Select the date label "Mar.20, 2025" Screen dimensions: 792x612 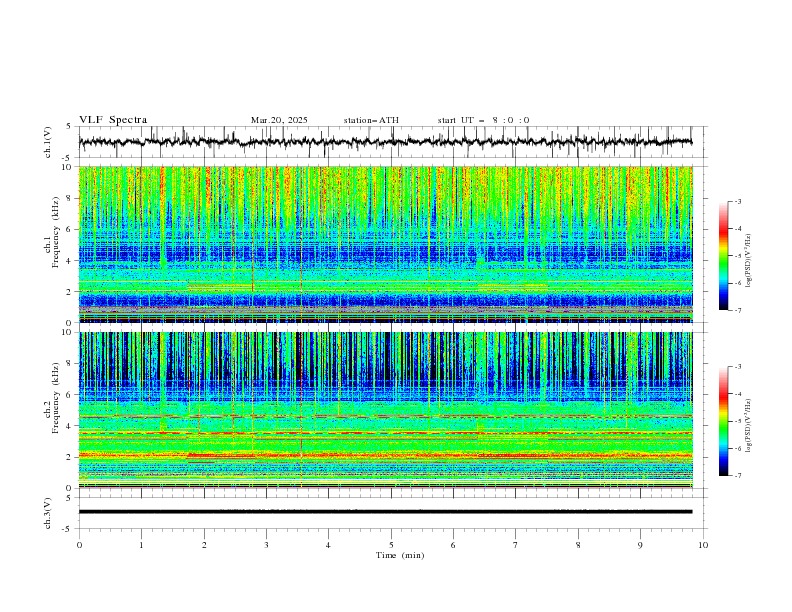[x=279, y=120]
